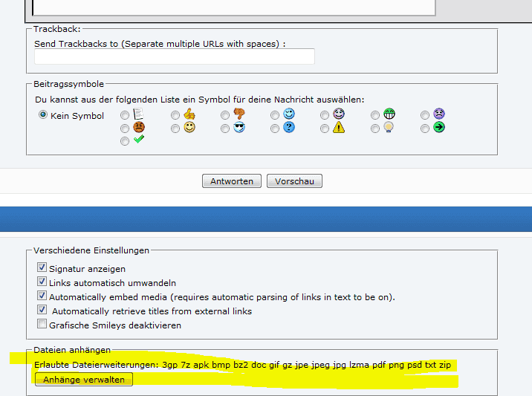Select radio button beside purple sad smiley
Image resolution: width=532 pixels, height=396 pixels.
(x=425, y=115)
